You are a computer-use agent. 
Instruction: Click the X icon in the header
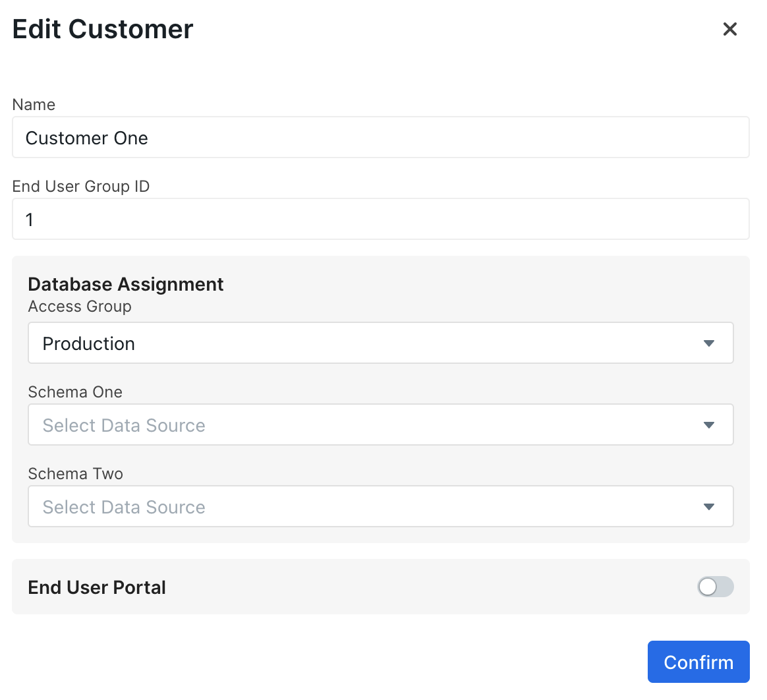coord(729,29)
